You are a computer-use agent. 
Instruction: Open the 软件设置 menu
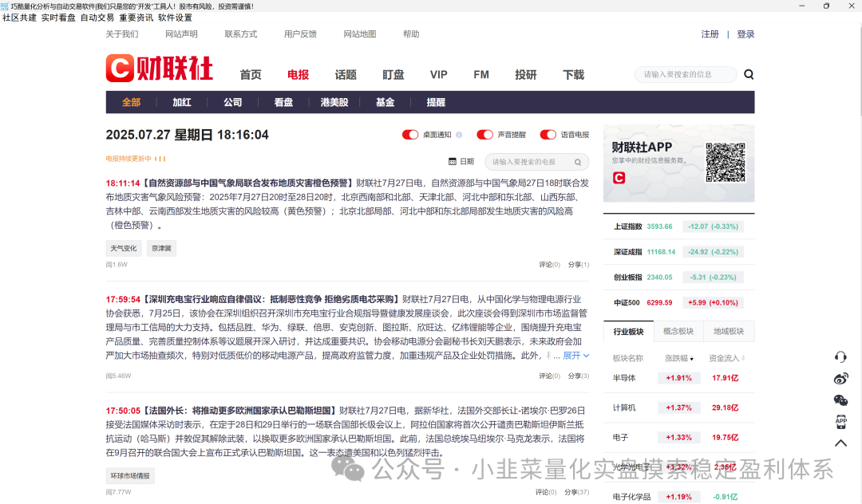(175, 18)
